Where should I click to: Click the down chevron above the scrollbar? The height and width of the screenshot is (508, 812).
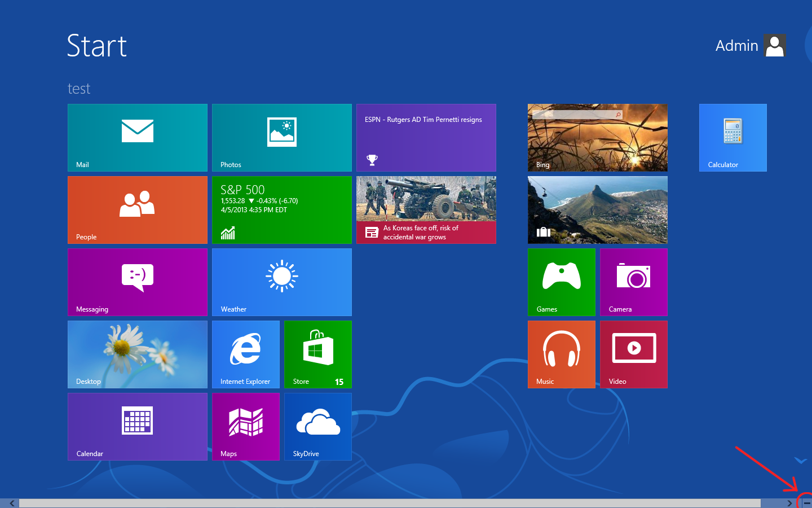point(801,460)
